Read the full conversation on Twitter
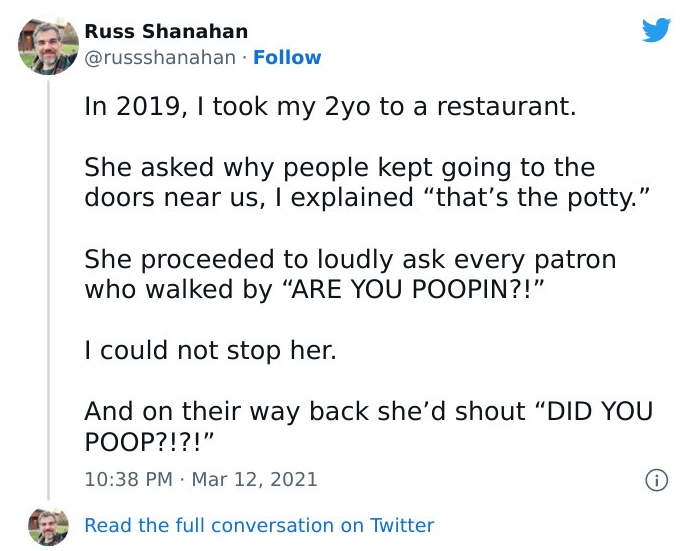Image resolution: width=689 pixels, height=551 pixels. pyautogui.click(x=259, y=526)
